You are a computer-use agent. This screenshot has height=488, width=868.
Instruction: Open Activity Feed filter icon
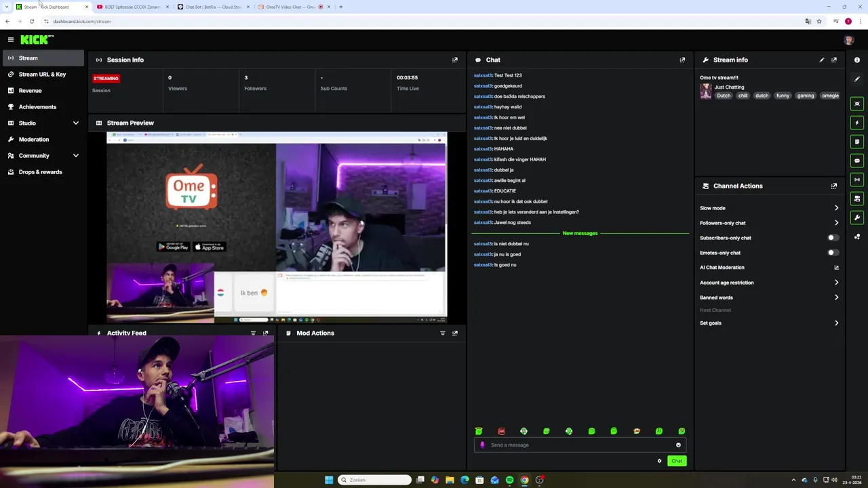254,333
